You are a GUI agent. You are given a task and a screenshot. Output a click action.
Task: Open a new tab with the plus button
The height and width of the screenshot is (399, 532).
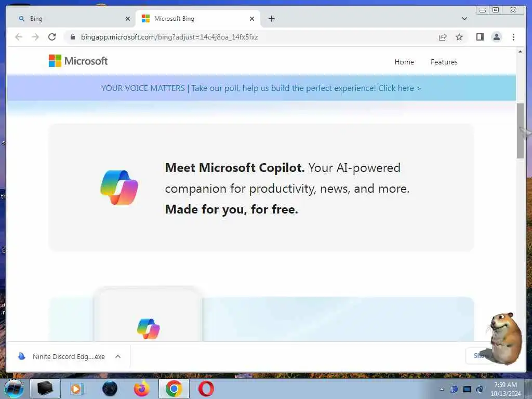click(271, 19)
